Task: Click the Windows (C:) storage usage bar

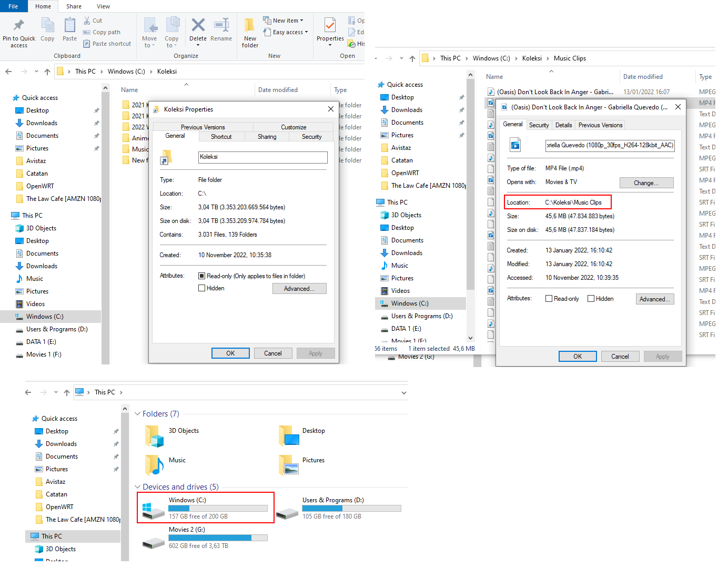Action: [x=218, y=508]
